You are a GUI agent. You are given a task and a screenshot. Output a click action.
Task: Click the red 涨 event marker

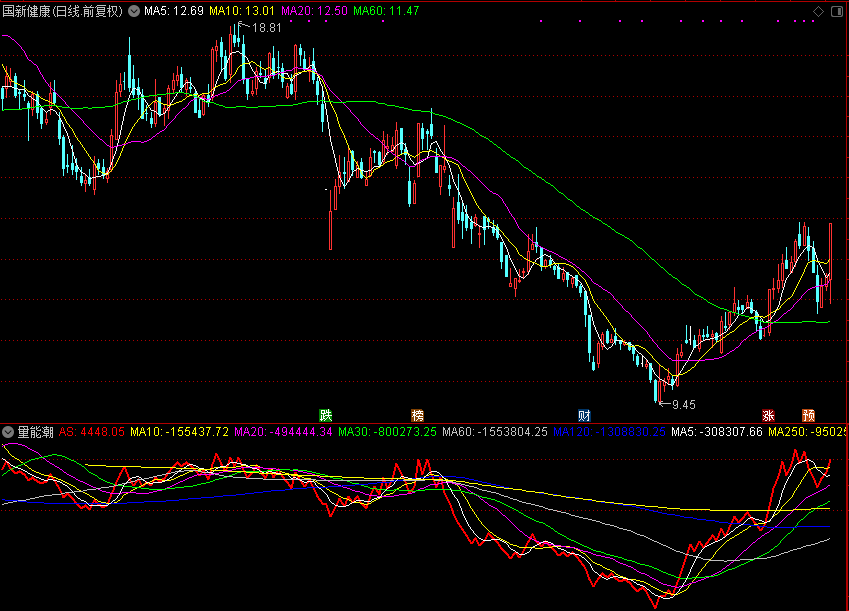coord(768,415)
